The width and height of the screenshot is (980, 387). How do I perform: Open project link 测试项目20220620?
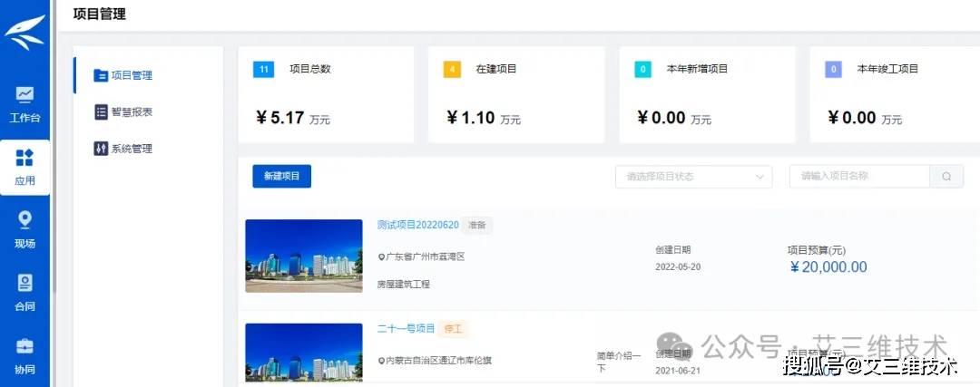coord(418,225)
